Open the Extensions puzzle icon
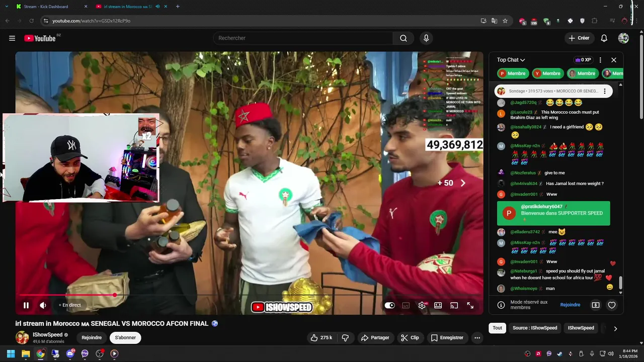Screen dimensions: 644x362 (595, 21)
